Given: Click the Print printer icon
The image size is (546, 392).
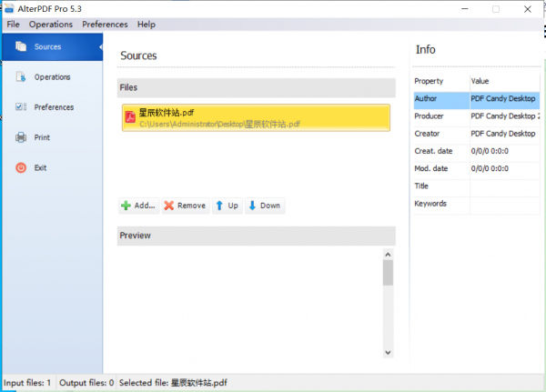Looking at the screenshot, I should click(x=21, y=137).
